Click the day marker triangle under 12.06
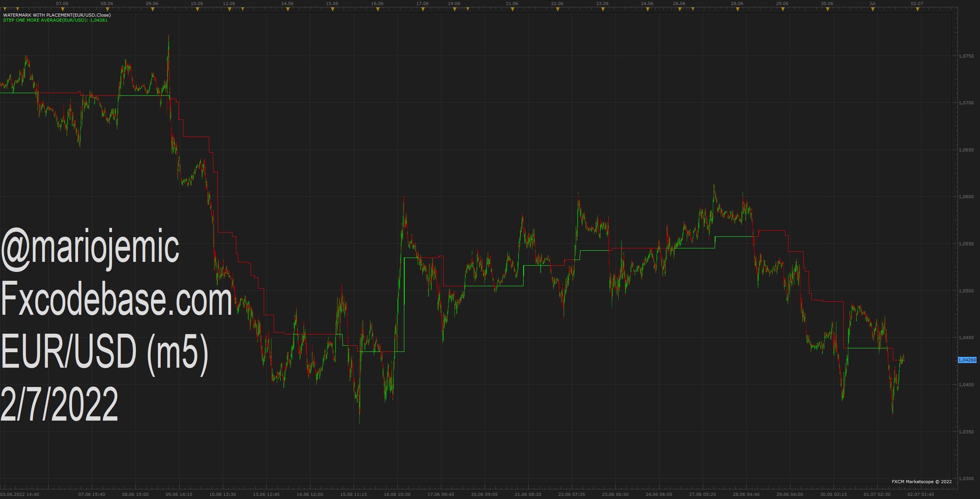 pos(229,9)
